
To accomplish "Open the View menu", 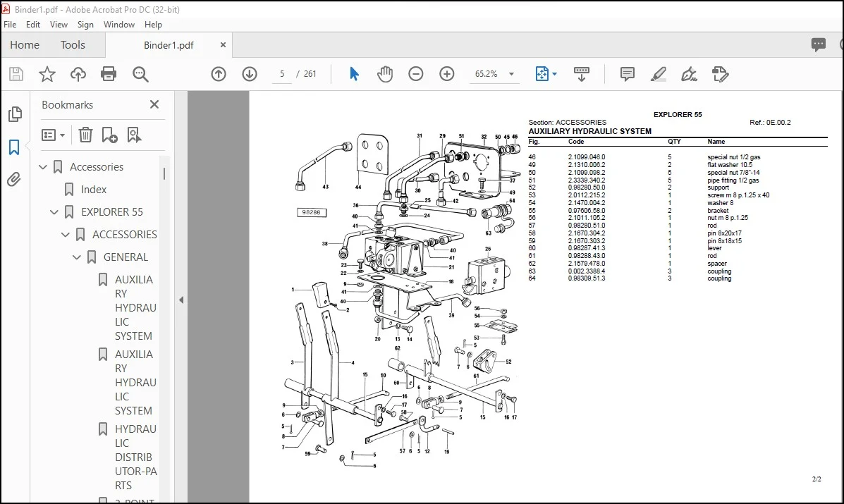I will [x=59, y=24].
